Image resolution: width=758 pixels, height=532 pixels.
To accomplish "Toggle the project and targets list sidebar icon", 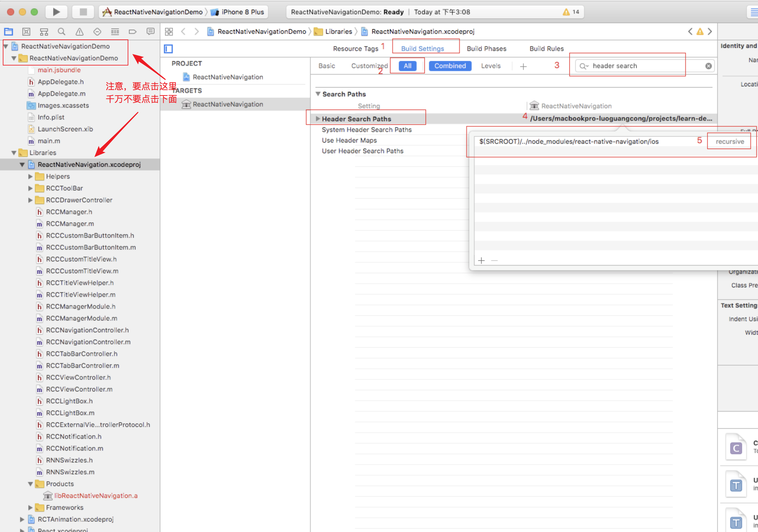I will [168, 49].
